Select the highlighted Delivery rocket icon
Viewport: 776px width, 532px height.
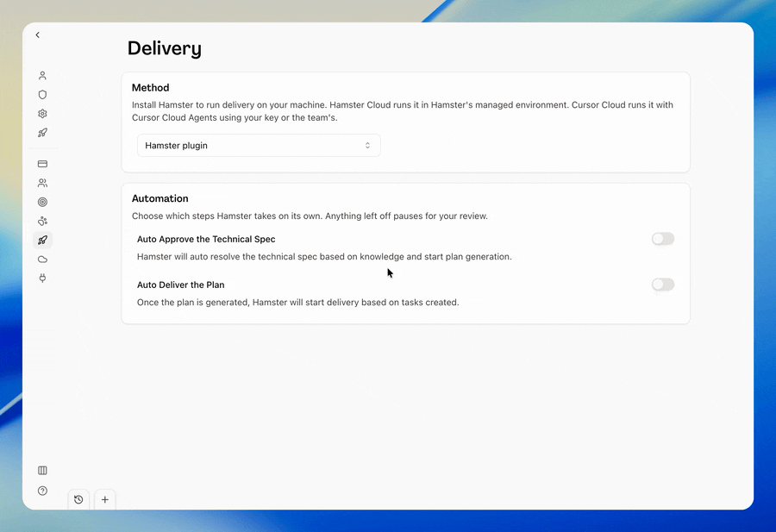pyautogui.click(x=42, y=240)
